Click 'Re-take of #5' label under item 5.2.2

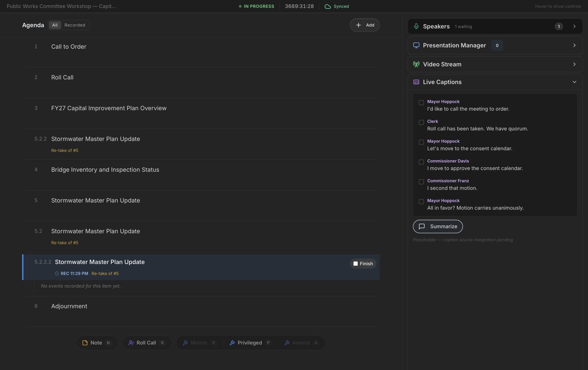65,150
